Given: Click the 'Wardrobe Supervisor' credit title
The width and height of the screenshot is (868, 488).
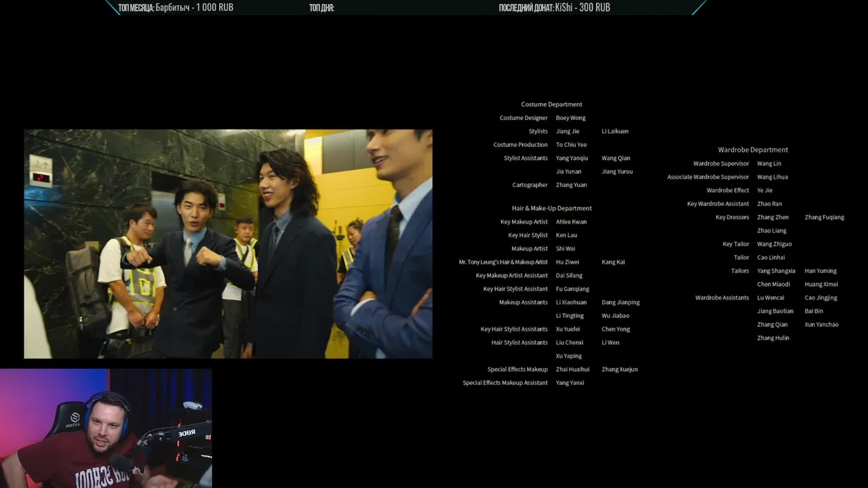Looking at the screenshot, I should pyautogui.click(x=721, y=163).
